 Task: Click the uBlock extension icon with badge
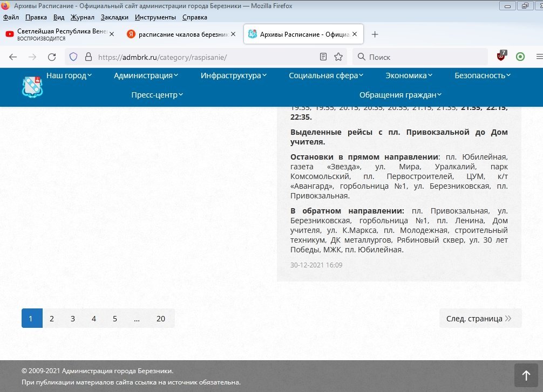click(501, 56)
